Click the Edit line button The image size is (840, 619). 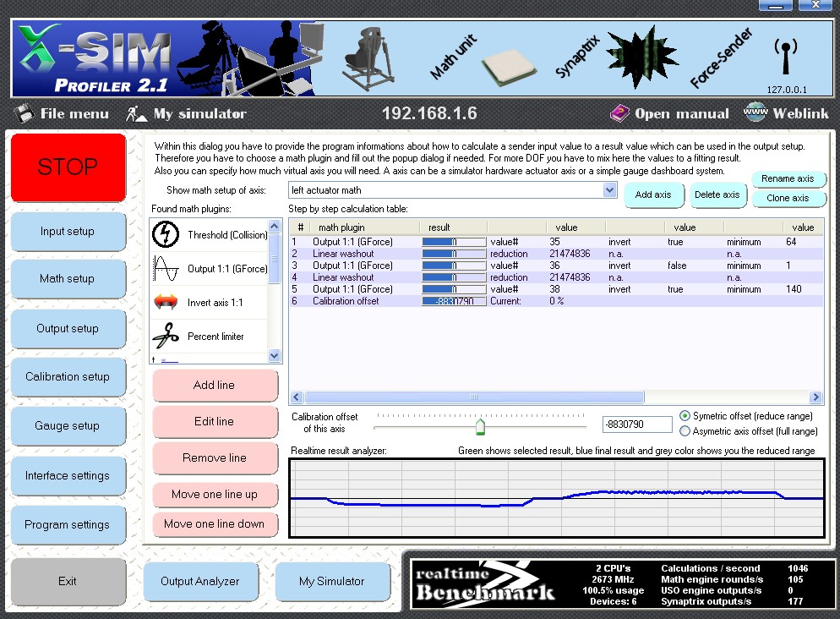click(215, 421)
